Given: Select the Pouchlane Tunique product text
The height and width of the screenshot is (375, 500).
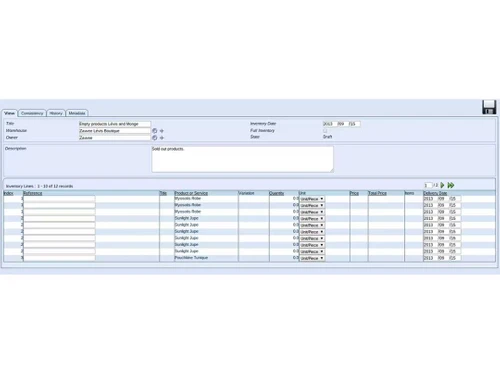Looking at the screenshot, I should coord(191,258).
